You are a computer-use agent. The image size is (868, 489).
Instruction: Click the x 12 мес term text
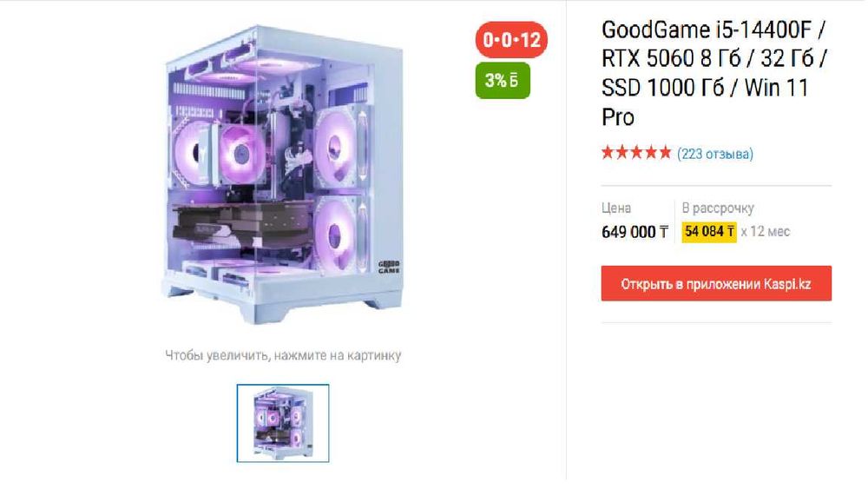pyautogui.click(x=765, y=232)
